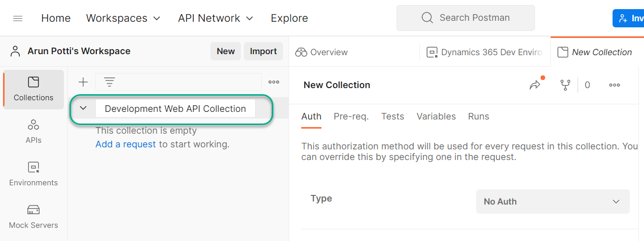The width and height of the screenshot is (644, 241).
Task: Click the fork count 0
Action: tap(587, 85)
